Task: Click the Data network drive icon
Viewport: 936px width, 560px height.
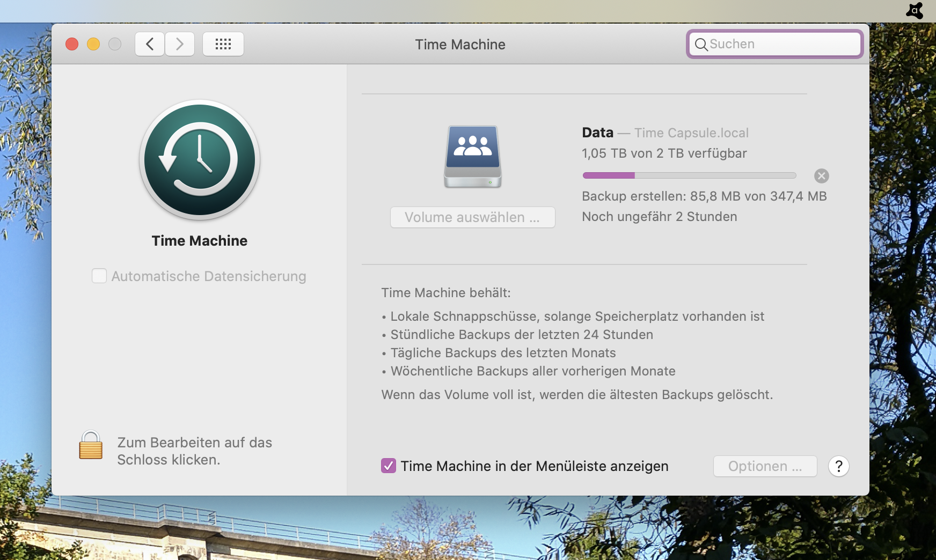Action: (473, 157)
